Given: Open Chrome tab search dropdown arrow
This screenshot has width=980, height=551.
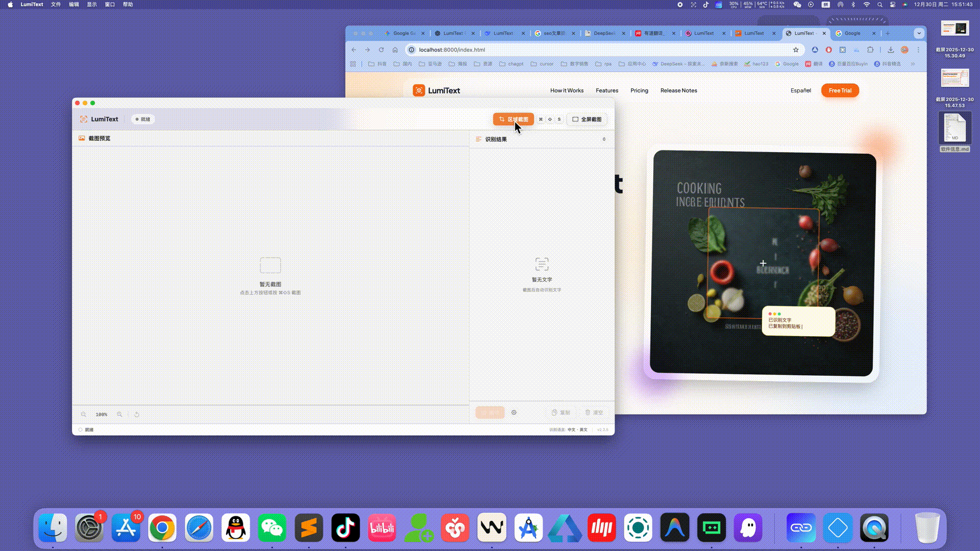Looking at the screenshot, I should point(919,33).
